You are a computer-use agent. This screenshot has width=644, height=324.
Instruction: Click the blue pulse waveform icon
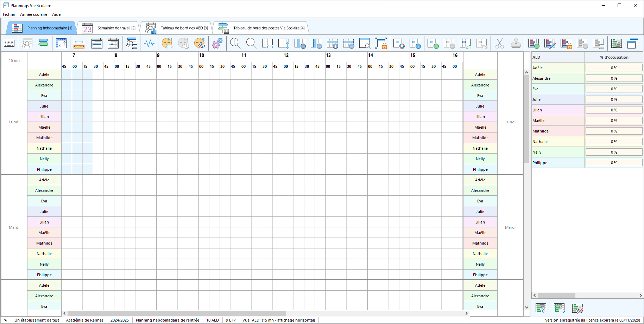click(x=149, y=43)
